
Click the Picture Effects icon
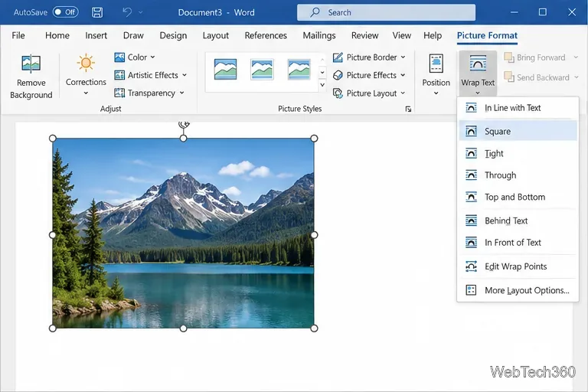[x=338, y=75]
